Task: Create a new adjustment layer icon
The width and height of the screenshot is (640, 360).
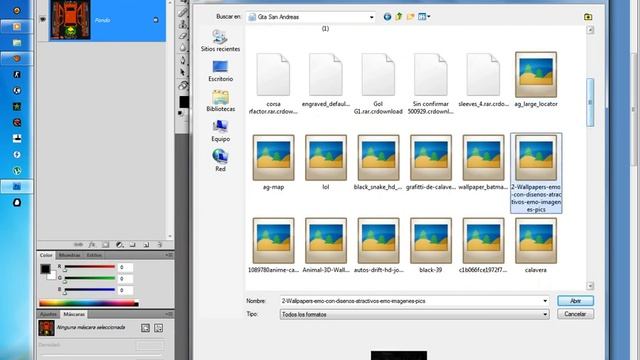Action: pyautogui.click(x=120, y=244)
